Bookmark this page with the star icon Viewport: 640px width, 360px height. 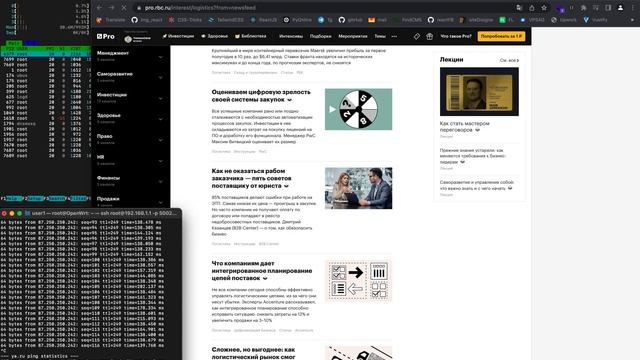[544, 8]
